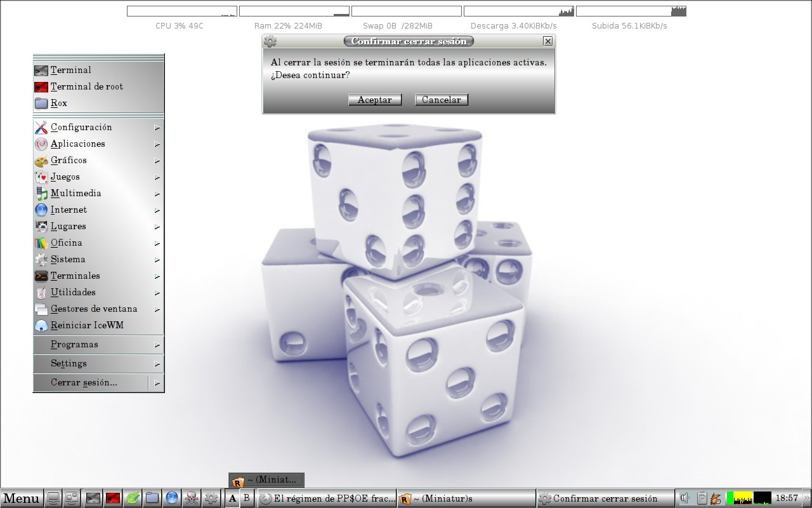
Task: Expand the Settings submenu arrow
Action: point(157,364)
